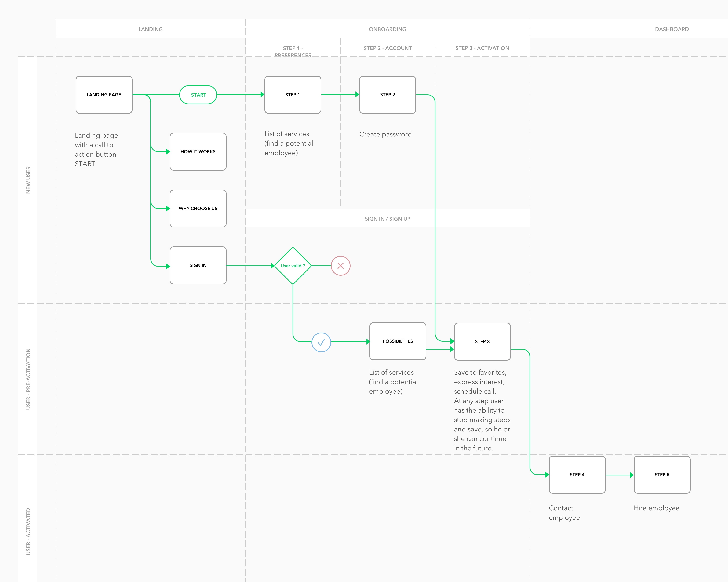Click the STEP 1 flow box
The image size is (728, 582).
coord(292,95)
